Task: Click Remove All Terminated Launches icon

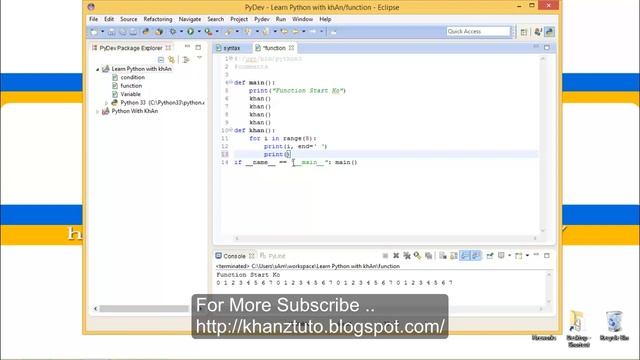Action: (407, 256)
